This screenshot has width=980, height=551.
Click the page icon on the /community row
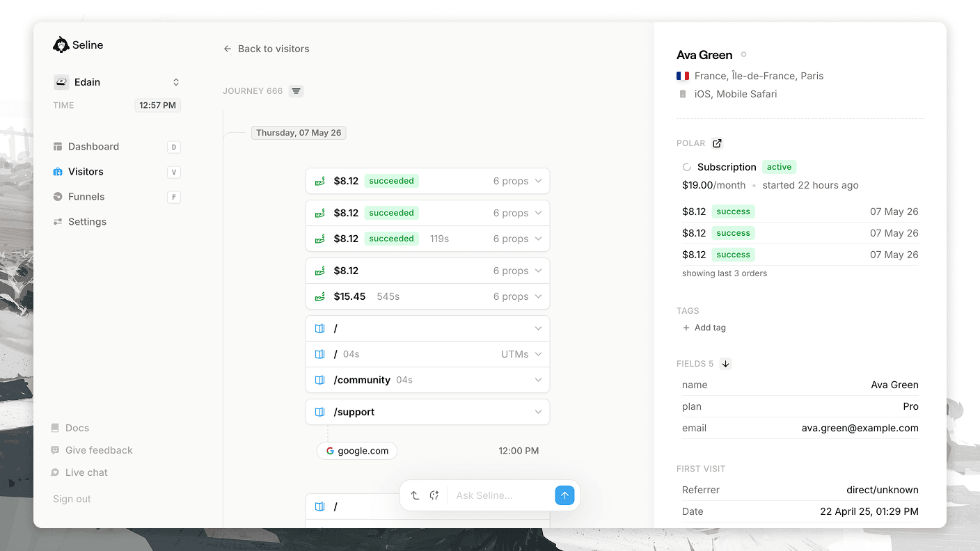tap(320, 380)
